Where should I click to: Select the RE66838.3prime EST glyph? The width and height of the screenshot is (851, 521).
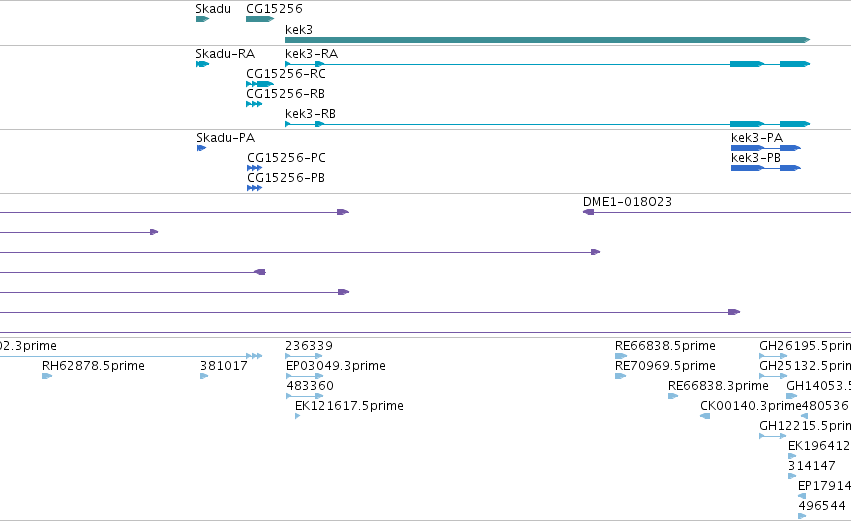673,396
